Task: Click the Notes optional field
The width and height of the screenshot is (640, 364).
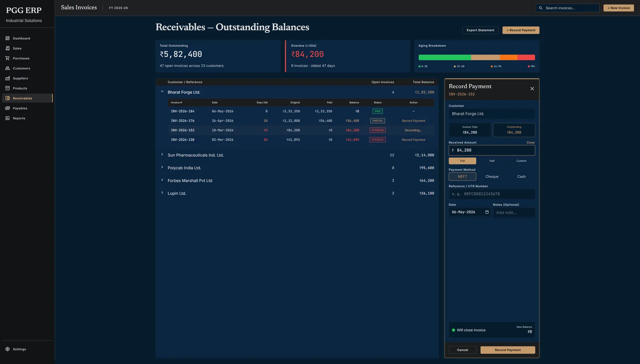Action: (514, 213)
